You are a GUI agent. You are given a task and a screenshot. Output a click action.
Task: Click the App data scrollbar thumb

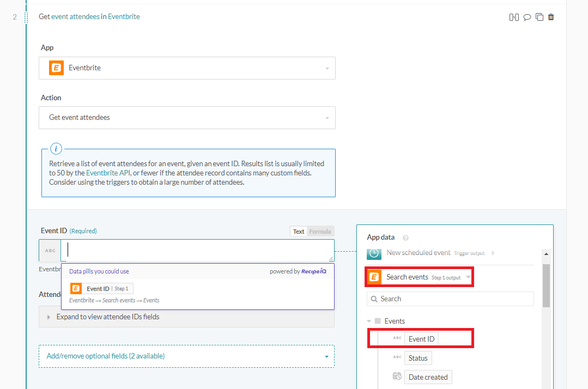click(x=547, y=285)
